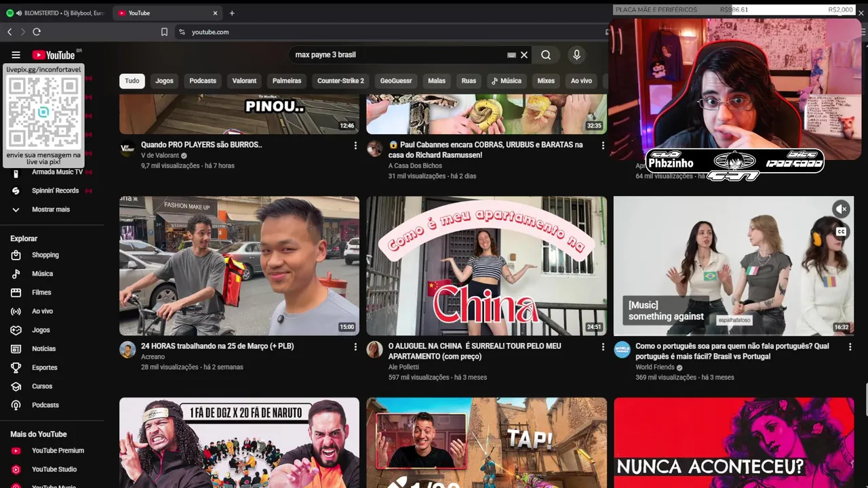Image resolution: width=868 pixels, height=488 pixels.
Task: Reload the page with the refresh icon
Action: (37, 32)
